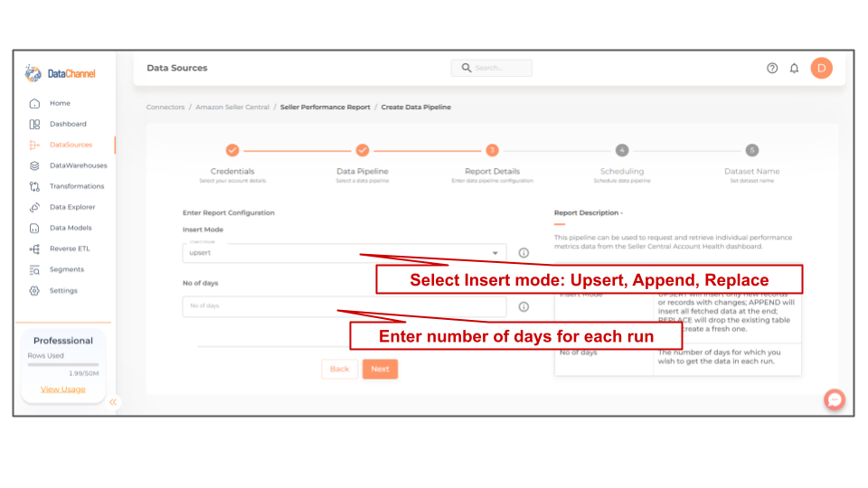Click the Report Description heading
This screenshot has height=488, width=868.
(589, 213)
